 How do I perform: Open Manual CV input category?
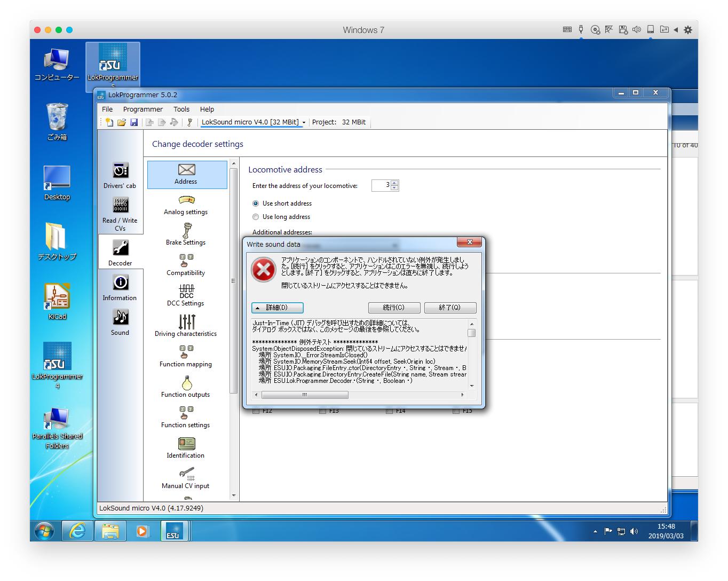tap(186, 478)
